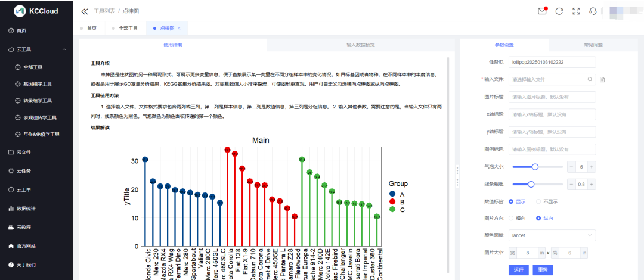644x280 pixels.
Task: Click the 气泡大小 slider handle
Action: coord(535,167)
